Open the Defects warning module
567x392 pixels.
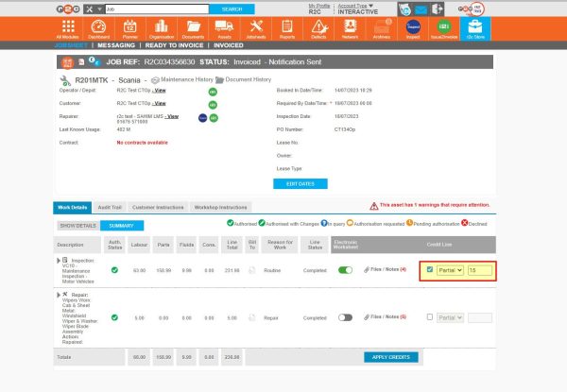click(318, 29)
